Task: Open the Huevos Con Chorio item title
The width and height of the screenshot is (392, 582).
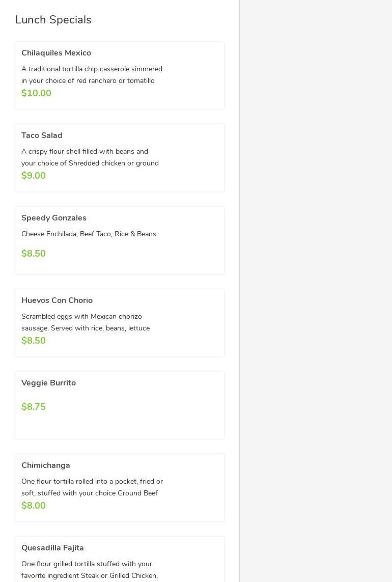Action: pyautogui.click(x=57, y=300)
